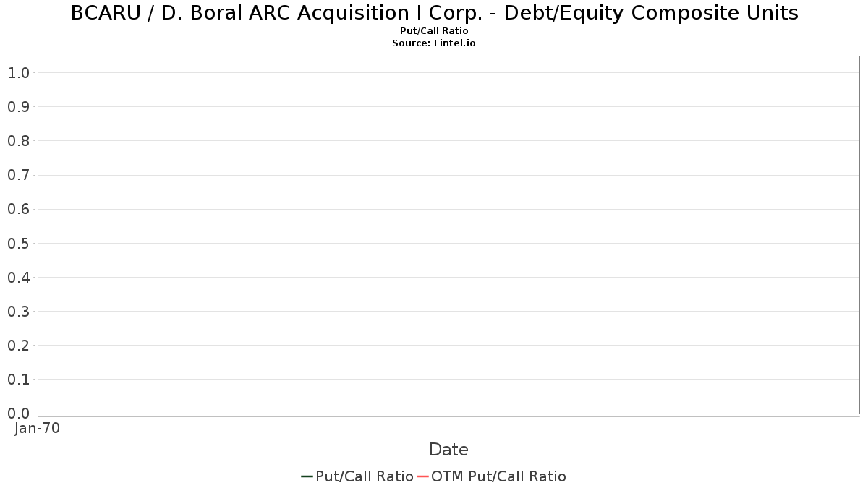Click the 1.0 y-axis label
Viewport: 868px width, 488px height.
pos(18,72)
